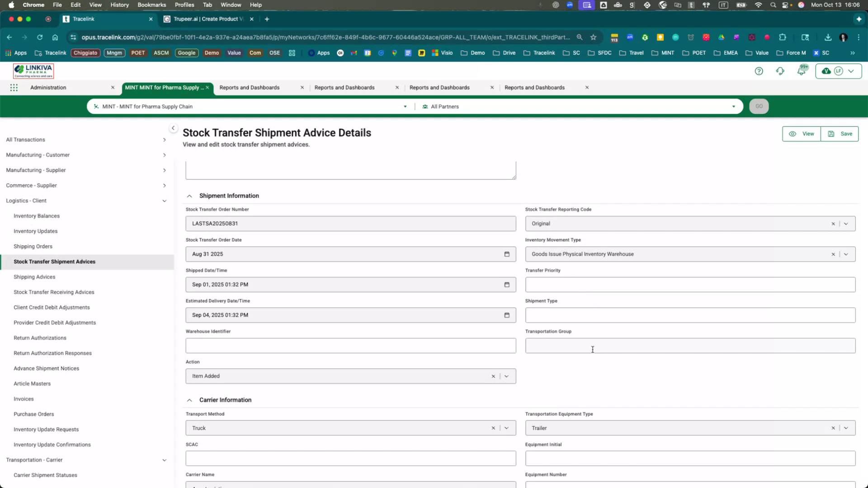Clear the Original reporting code value
The image size is (868, 488).
pyautogui.click(x=833, y=223)
